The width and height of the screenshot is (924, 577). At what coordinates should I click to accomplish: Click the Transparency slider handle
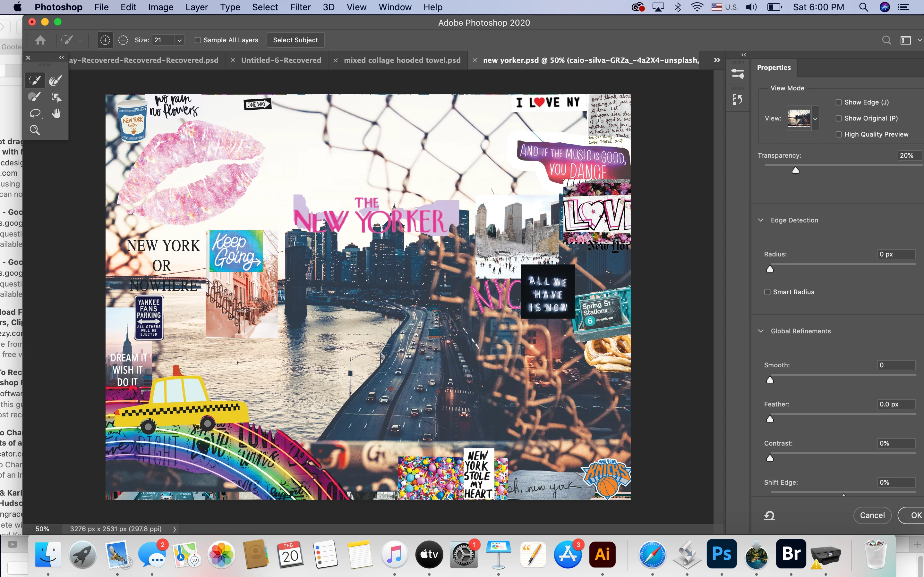coord(796,170)
